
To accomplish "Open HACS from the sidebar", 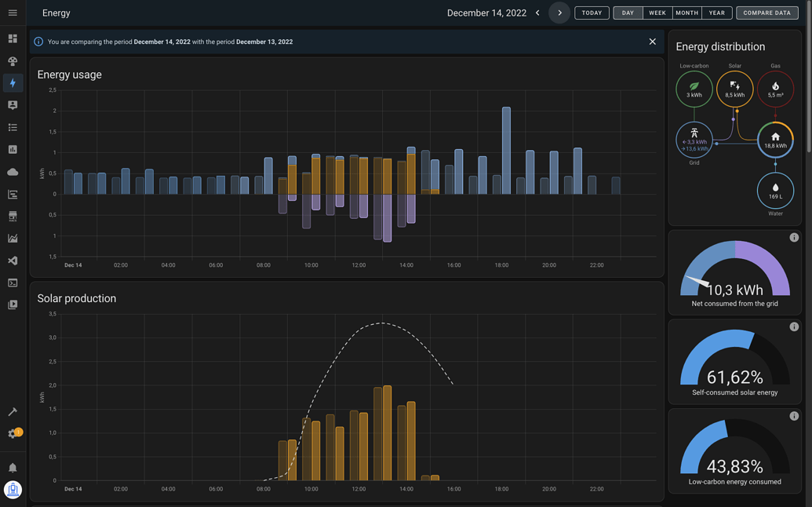I will pos(13,216).
